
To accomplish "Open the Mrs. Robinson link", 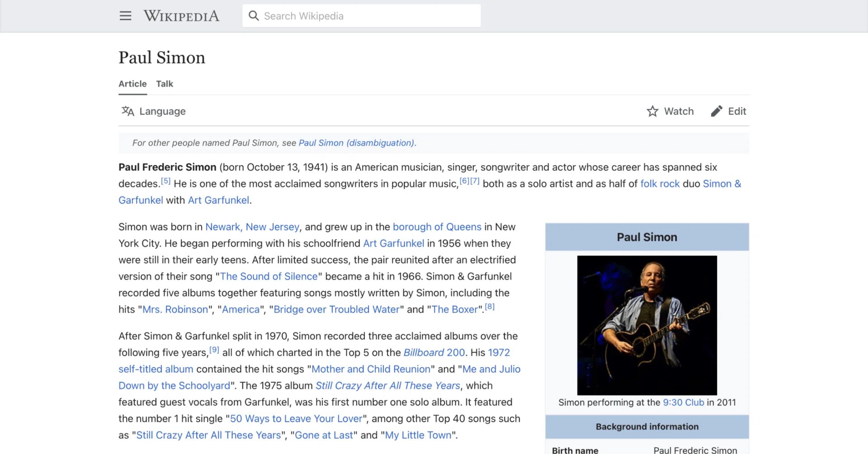I will (175, 309).
